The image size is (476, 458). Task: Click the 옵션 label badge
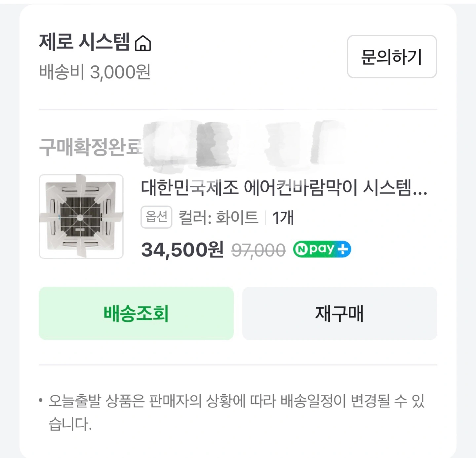[156, 217]
